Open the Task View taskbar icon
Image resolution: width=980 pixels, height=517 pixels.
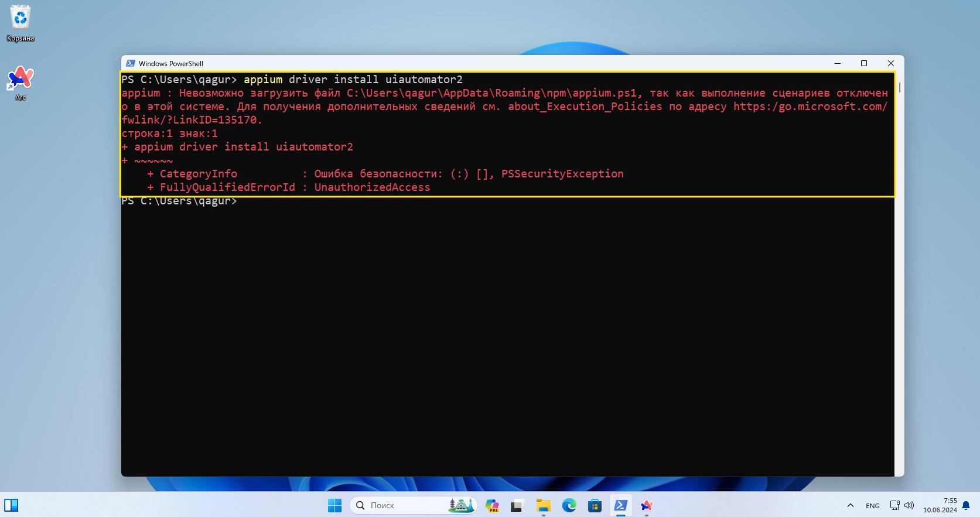click(x=517, y=505)
